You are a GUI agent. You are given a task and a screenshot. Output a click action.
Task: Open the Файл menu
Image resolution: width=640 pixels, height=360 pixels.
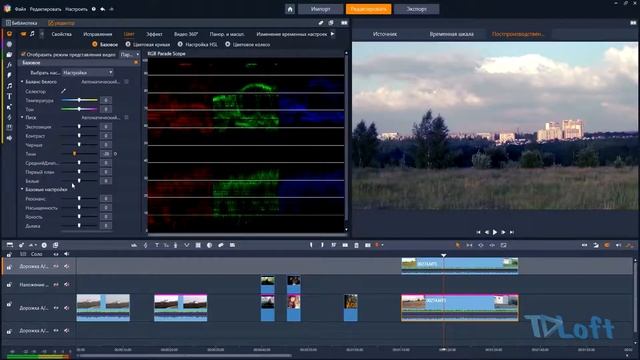[x=20, y=9]
